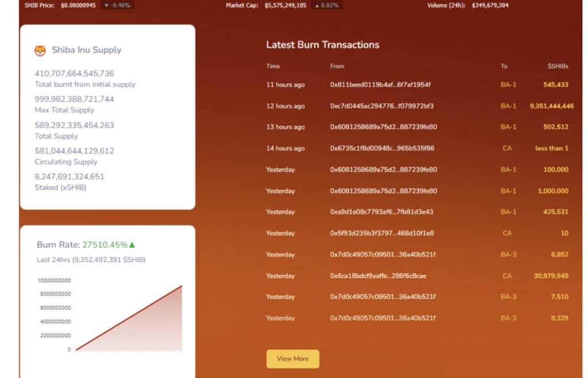Click the Market Cap $5,575,249,105 value
Viewport: 588px width, 378px height.
pyautogui.click(x=285, y=5)
